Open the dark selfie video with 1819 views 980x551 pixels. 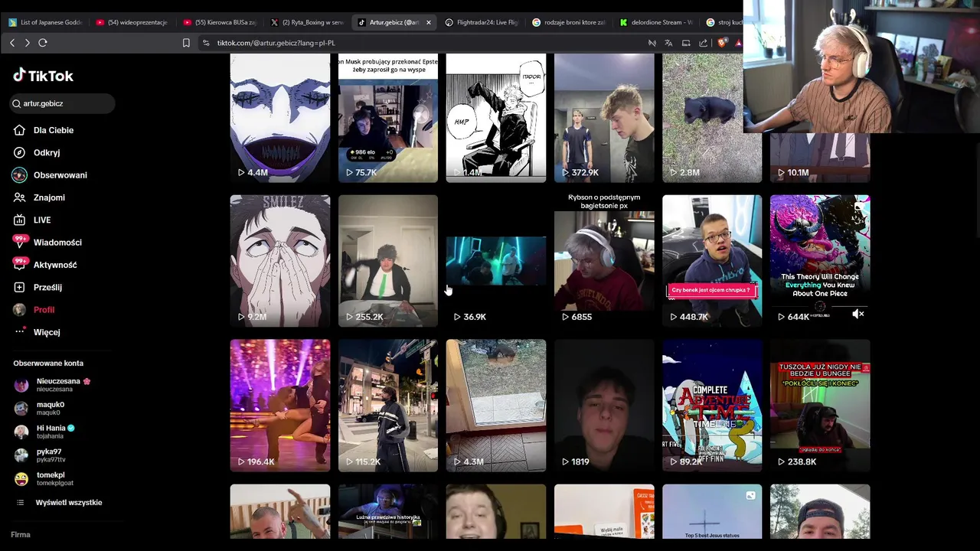[x=604, y=406]
